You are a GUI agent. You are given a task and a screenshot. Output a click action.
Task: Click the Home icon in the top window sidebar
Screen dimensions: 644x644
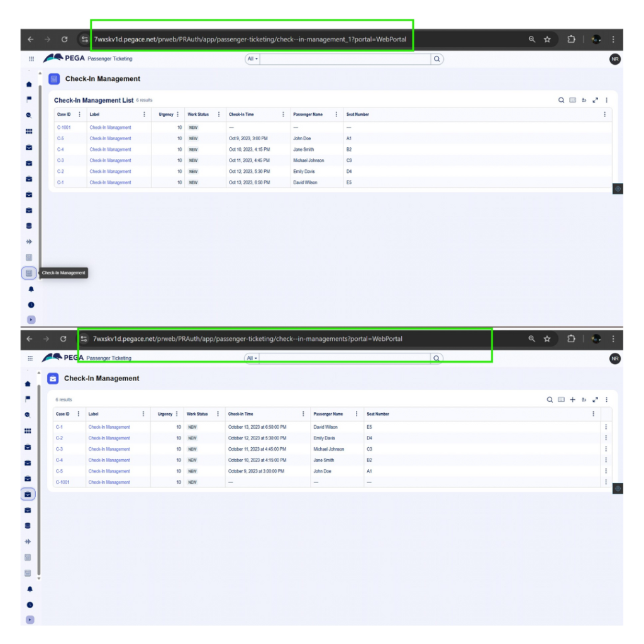[x=29, y=84]
